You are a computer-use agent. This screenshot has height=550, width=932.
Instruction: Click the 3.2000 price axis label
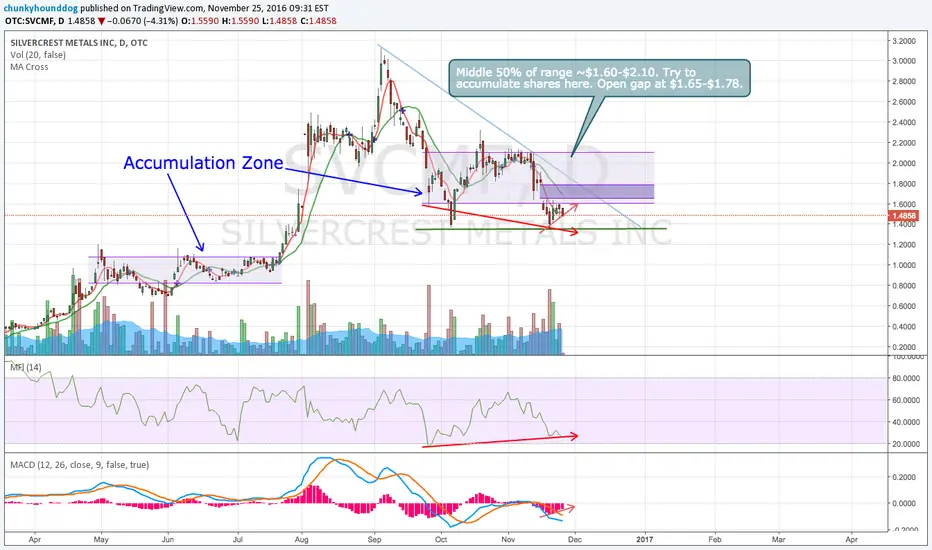[903, 41]
